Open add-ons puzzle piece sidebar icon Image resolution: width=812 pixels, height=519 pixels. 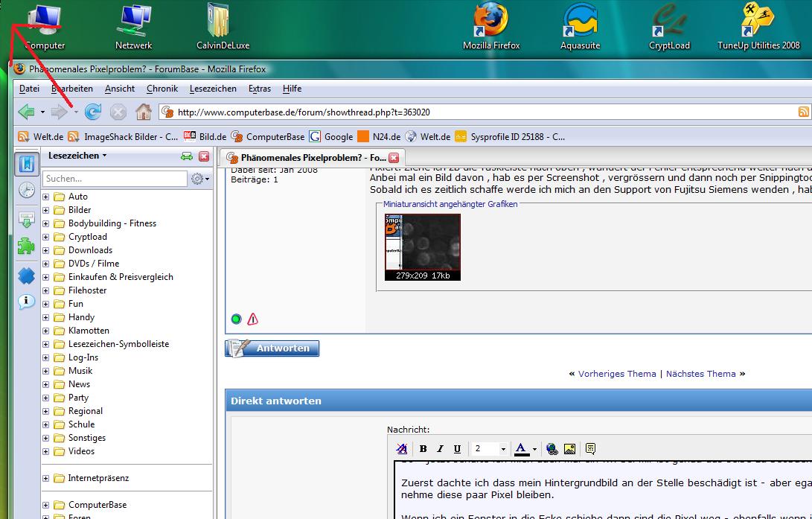pos(26,246)
